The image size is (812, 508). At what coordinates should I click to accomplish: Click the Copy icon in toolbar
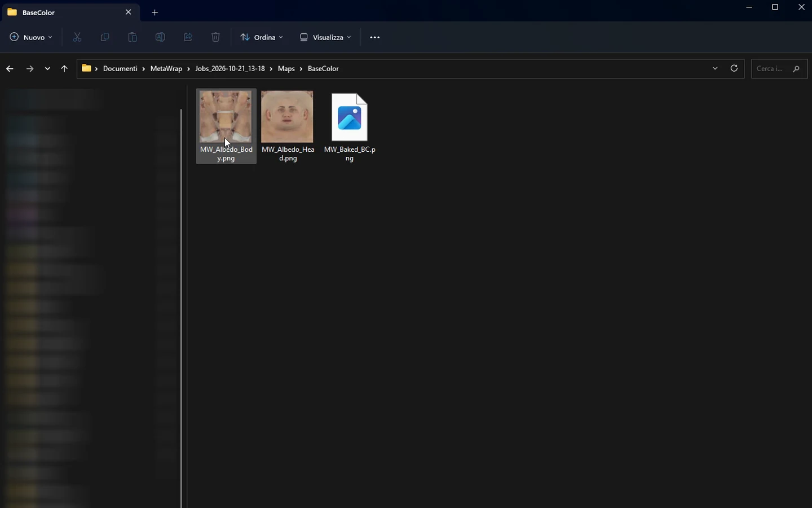[105, 37]
